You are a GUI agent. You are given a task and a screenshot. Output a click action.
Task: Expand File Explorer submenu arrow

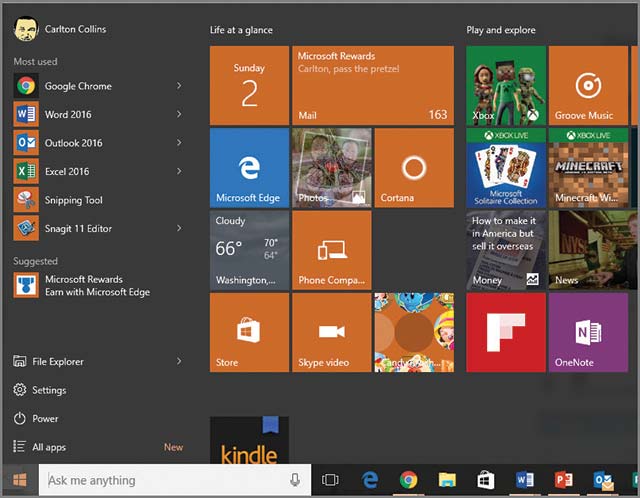(x=179, y=361)
